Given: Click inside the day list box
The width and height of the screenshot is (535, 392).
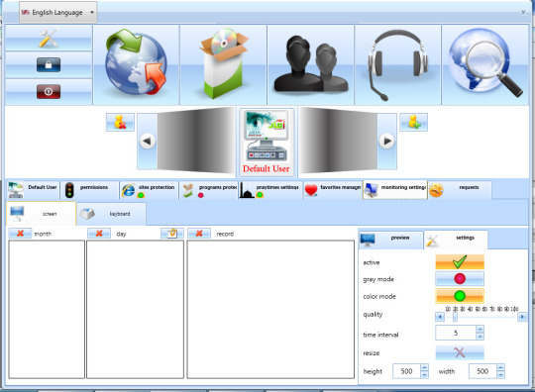Looking at the screenshot, I should click(135, 310).
